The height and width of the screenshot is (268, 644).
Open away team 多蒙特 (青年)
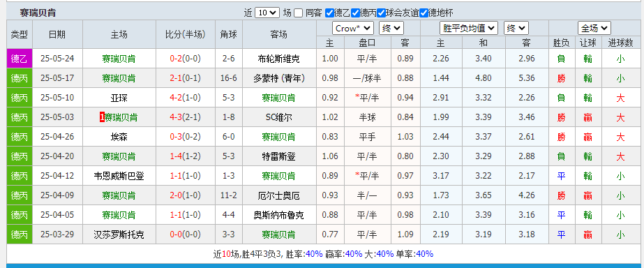[x=279, y=78]
